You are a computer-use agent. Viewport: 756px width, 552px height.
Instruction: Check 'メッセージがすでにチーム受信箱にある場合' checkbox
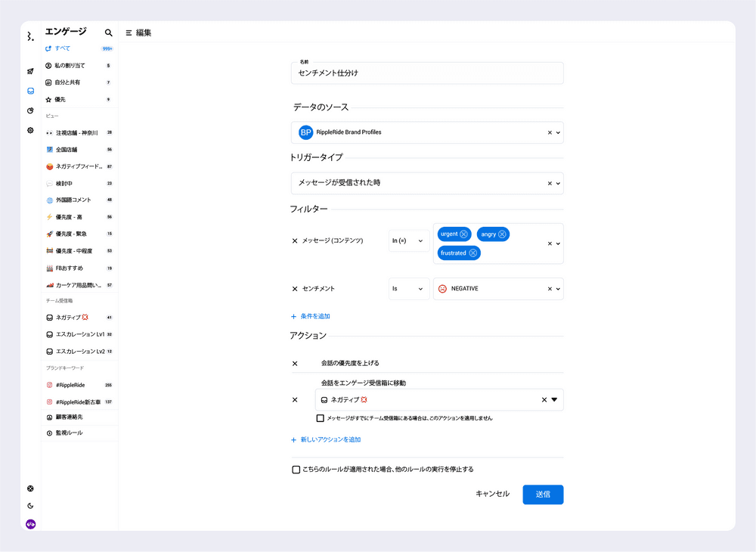(321, 418)
